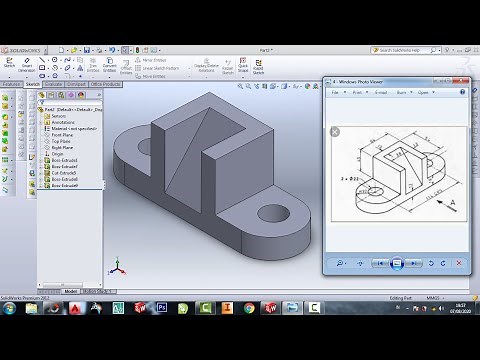
Task: Click the Quick Snaps tool
Action: pos(243,65)
